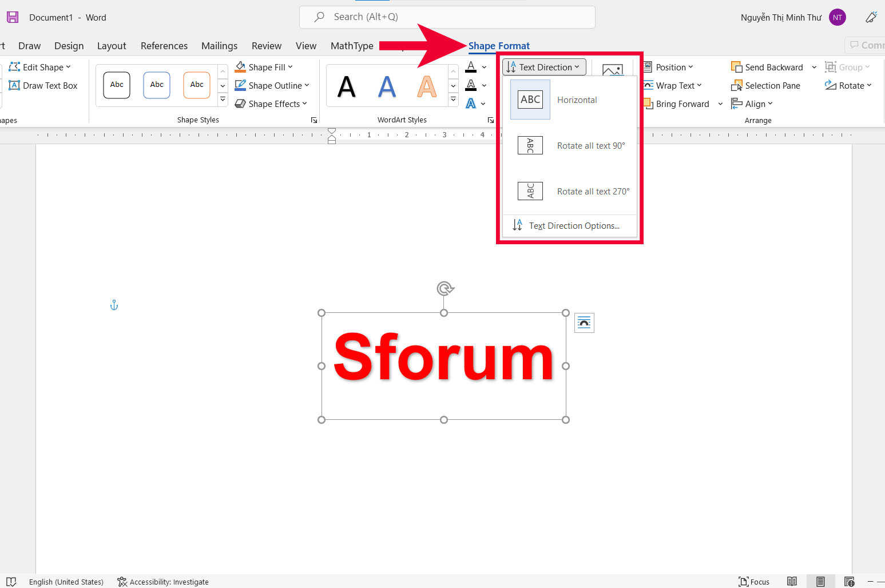
Task: Select the black Abc shape style
Action: tap(117, 85)
